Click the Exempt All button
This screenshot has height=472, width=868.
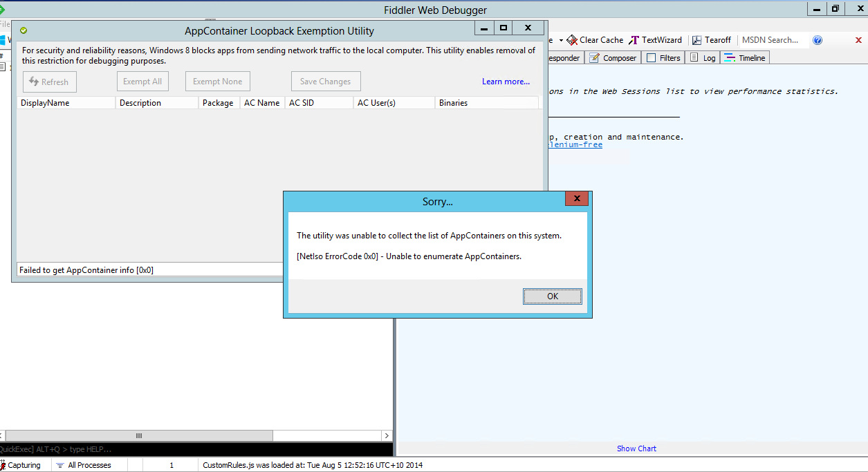(142, 82)
